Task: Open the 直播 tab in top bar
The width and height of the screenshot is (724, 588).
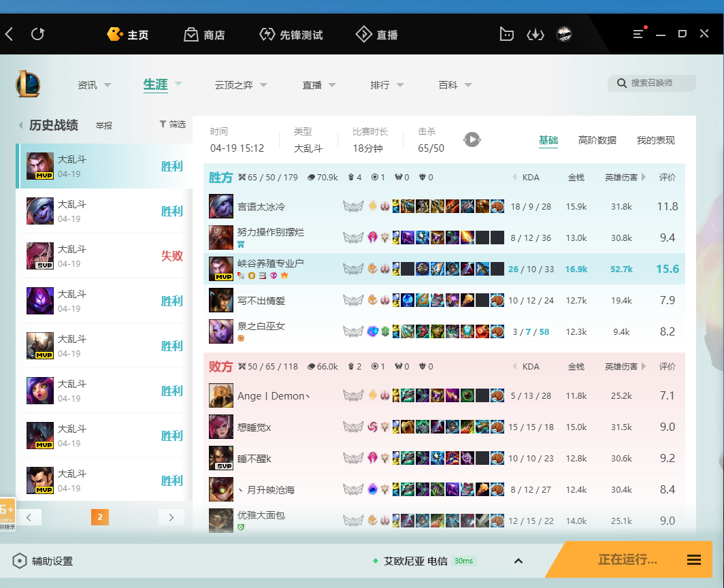Action: click(x=376, y=35)
